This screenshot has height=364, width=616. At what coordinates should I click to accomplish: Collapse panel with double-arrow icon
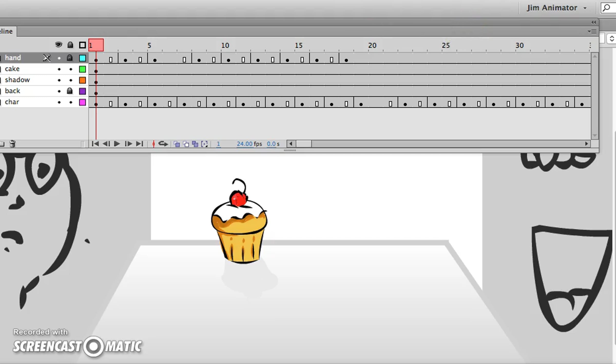(x=593, y=23)
